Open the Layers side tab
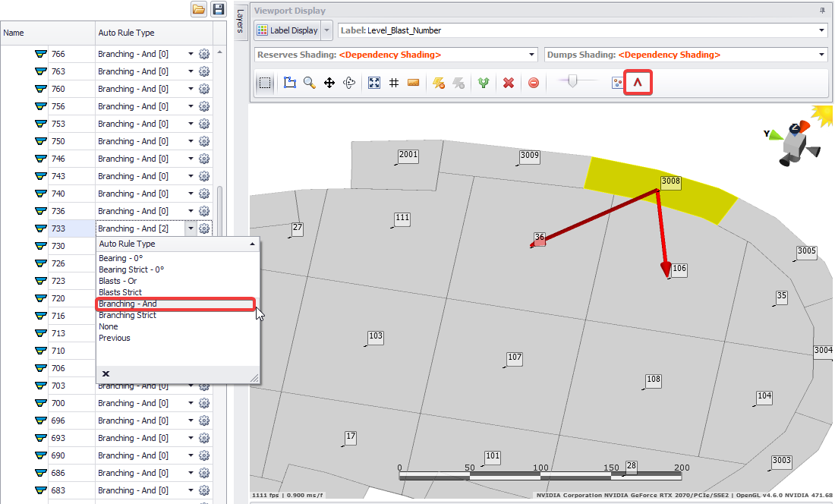 tap(240, 21)
